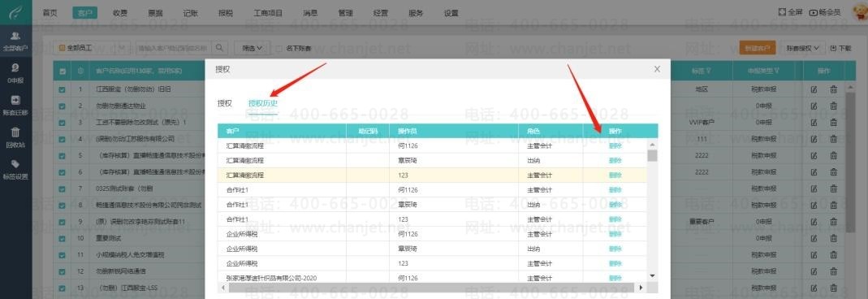Uncheck the checkbox for customer row 4

[62, 139]
